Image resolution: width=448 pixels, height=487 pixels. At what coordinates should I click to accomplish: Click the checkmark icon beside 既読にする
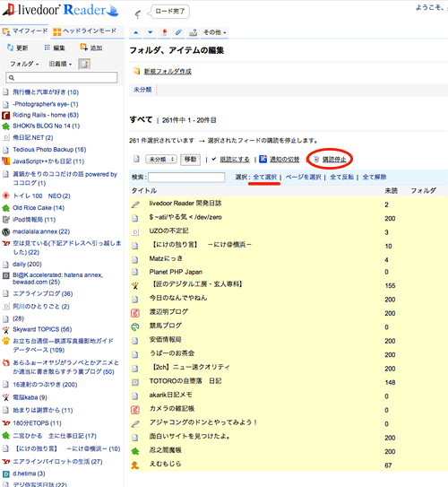click(214, 159)
